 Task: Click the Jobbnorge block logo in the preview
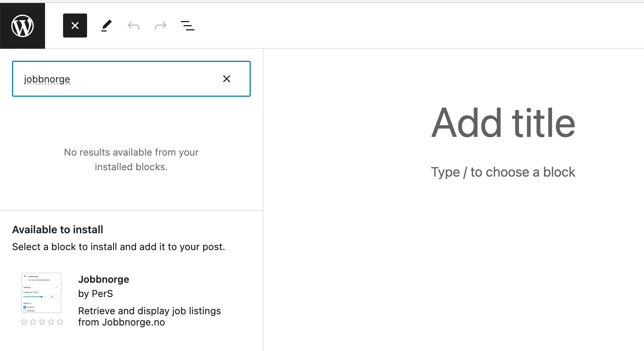[x=25, y=276]
